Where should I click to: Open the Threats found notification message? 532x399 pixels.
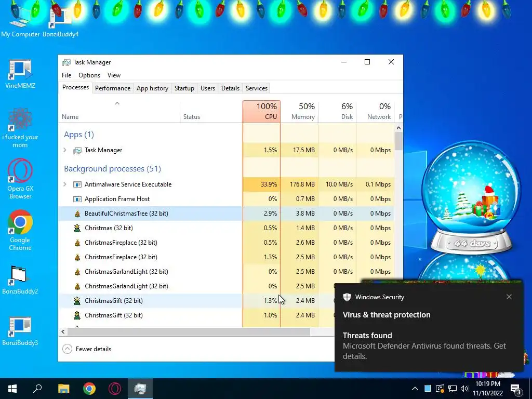coord(424,345)
